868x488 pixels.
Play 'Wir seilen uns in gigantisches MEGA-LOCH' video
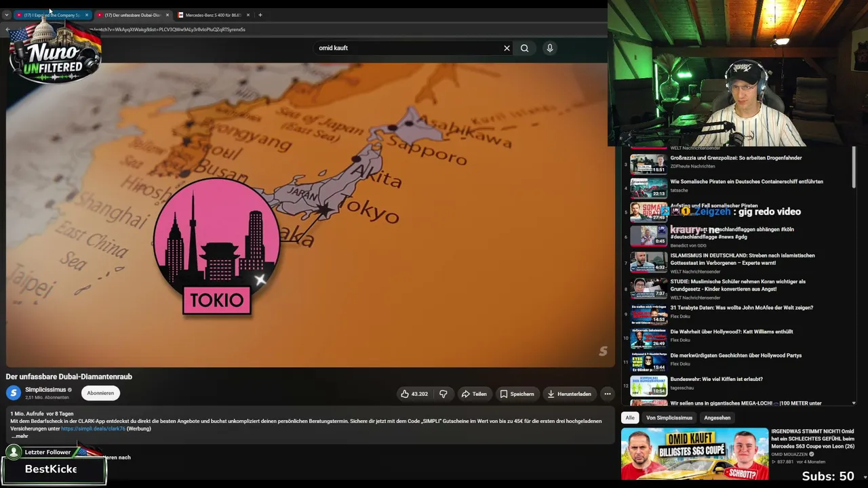[x=746, y=403]
